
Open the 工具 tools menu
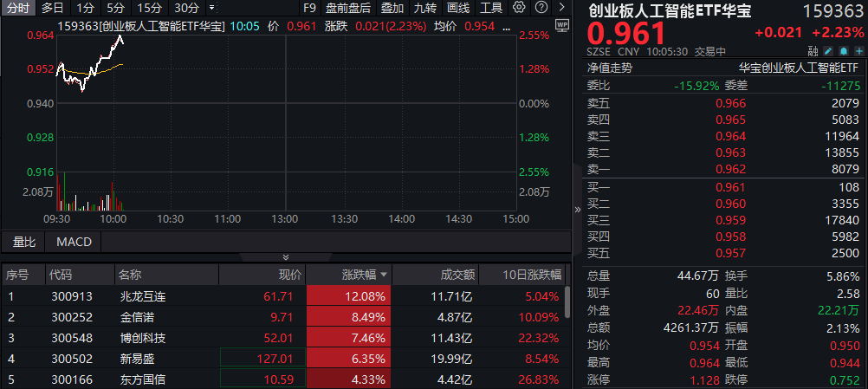tap(491, 8)
